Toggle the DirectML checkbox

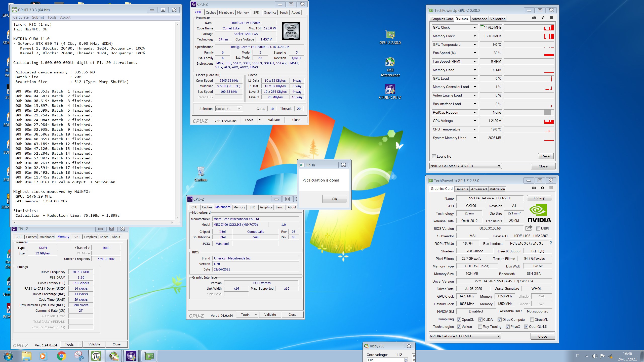532,320
